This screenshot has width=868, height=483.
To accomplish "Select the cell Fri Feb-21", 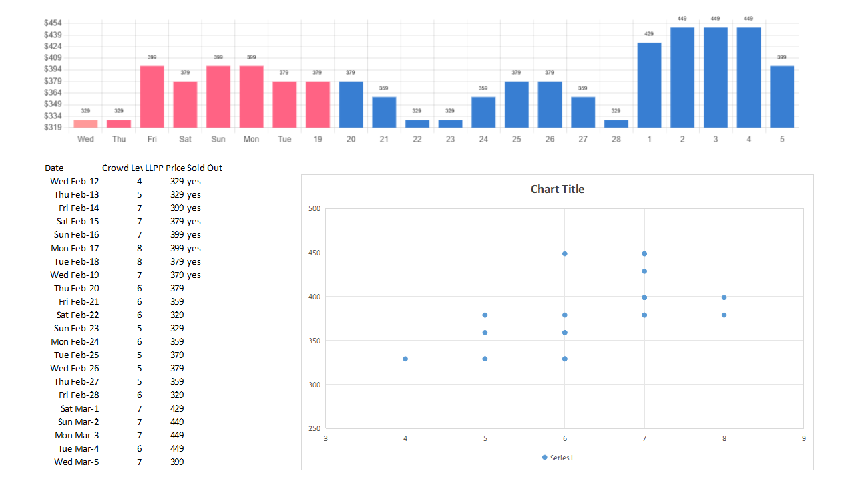I will (x=79, y=301).
